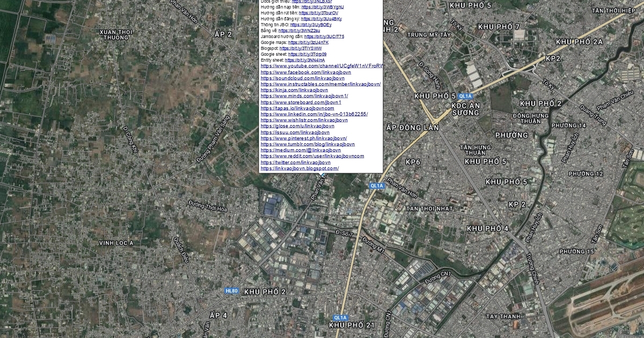Visit the storeboard.com/jbovn1 link

301,102
